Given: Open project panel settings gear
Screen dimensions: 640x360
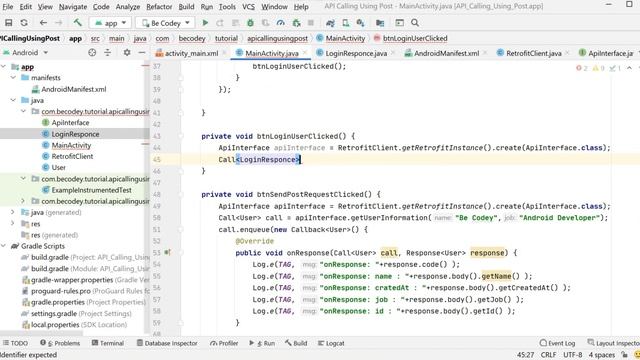Looking at the screenshot, I should click(x=127, y=53).
